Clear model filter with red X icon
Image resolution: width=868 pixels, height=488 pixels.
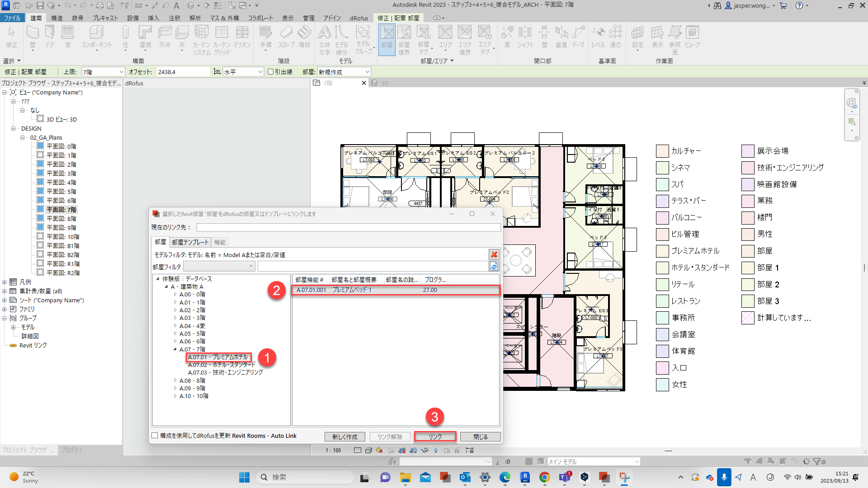click(x=494, y=255)
